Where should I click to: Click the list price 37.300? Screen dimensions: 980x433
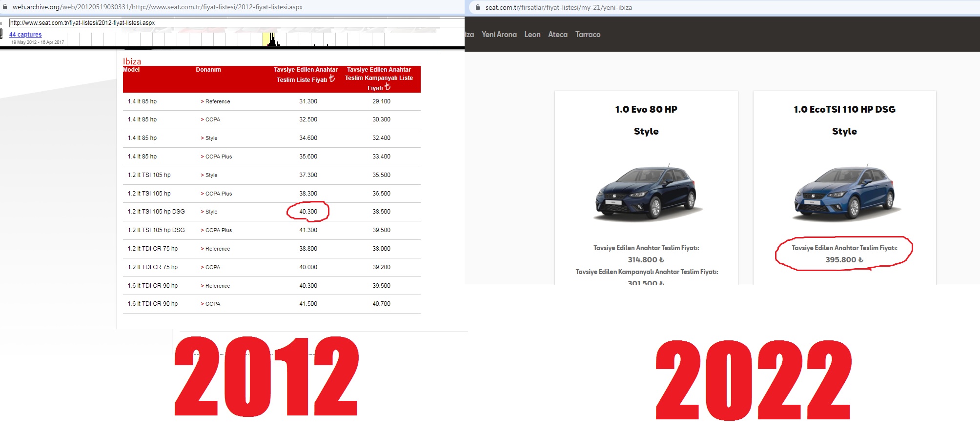(308, 175)
